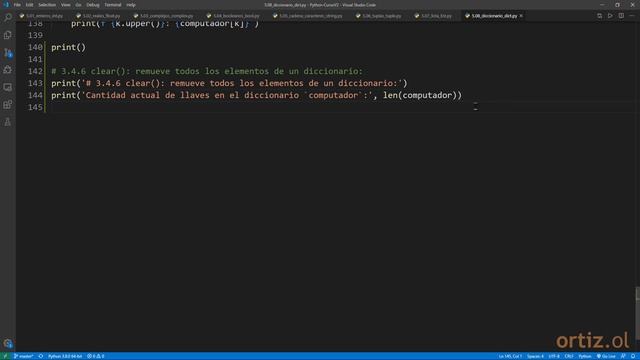Open the editor More Actions ellipsis
The height and width of the screenshot is (360, 640).
632,16
